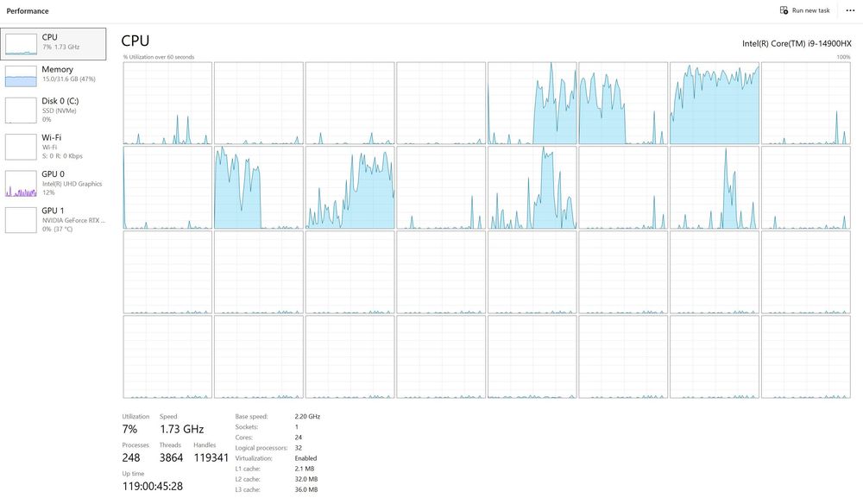Click the "Performance" page title
The image size is (863, 504).
click(x=28, y=11)
